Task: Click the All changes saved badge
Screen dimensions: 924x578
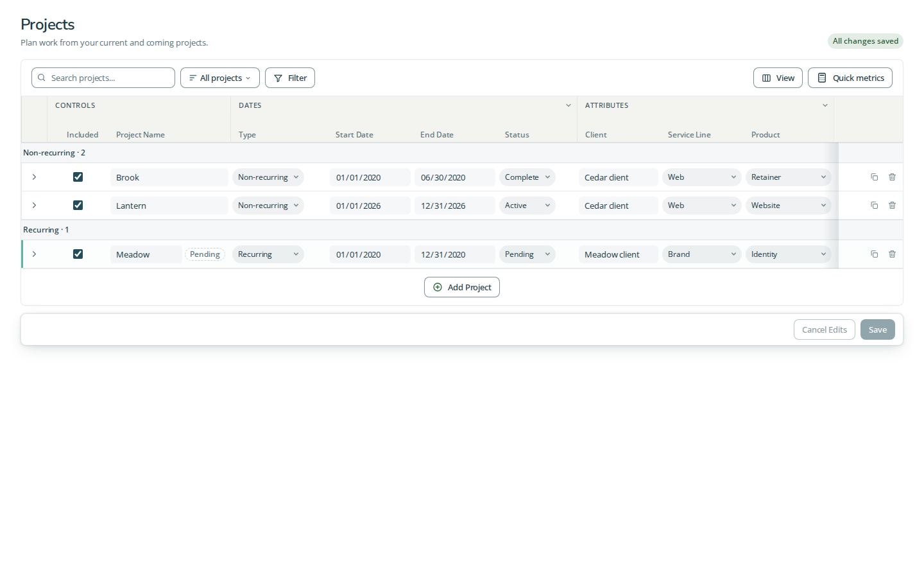Action: [866, 41]
